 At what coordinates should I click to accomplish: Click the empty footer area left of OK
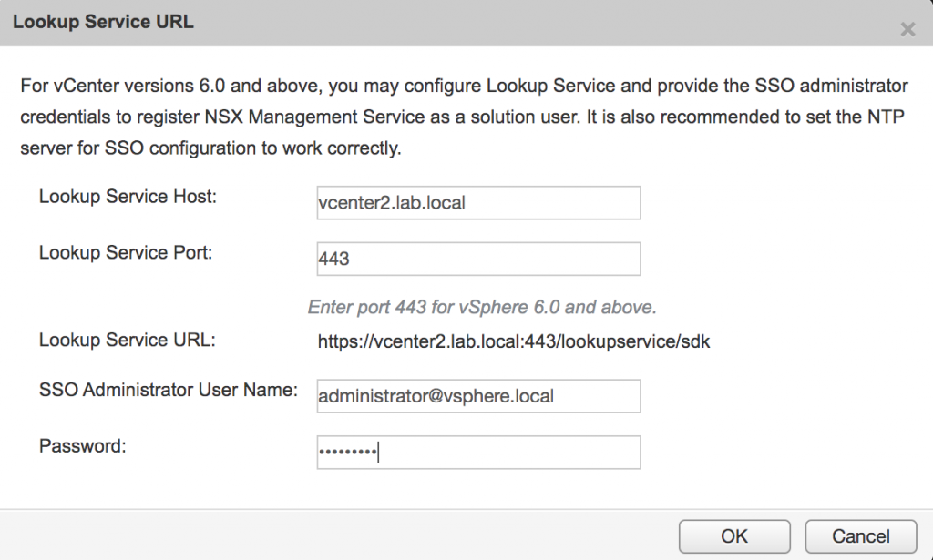point(339,535)
